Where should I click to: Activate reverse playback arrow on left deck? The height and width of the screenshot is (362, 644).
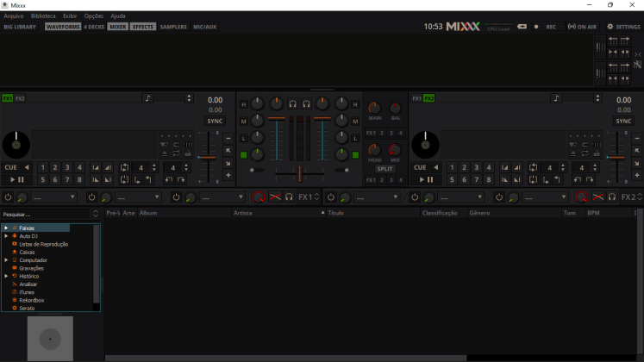(27, 167)
